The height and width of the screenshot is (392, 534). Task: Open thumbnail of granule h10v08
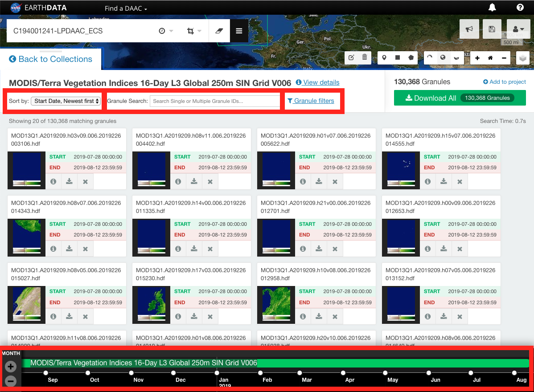pos(276,305)
